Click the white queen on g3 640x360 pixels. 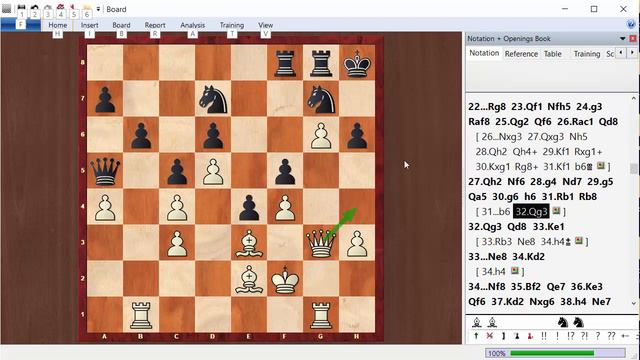[x=321, y=243]
